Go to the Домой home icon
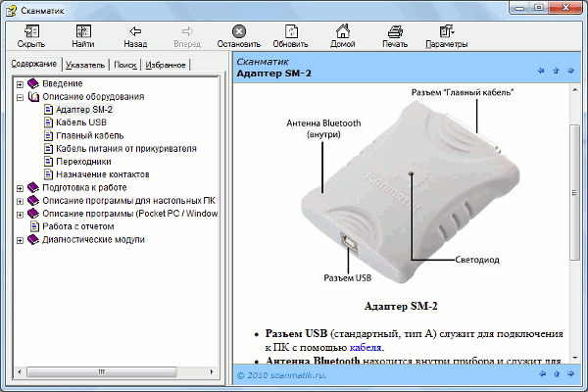Viewport: 588px width, 392px height. click(x=342, y=31)
